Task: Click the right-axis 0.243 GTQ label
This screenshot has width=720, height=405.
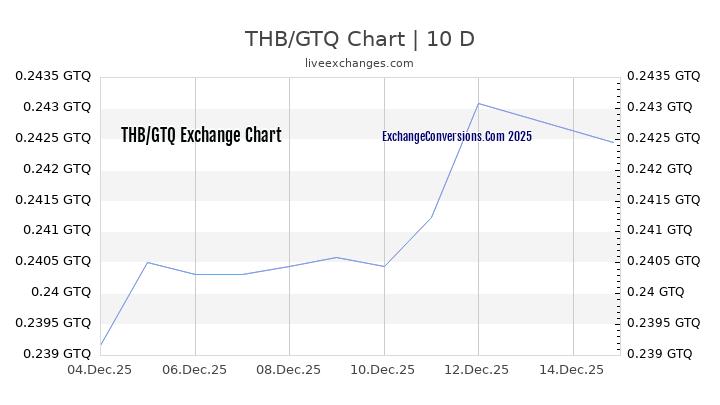Action: 660,106
